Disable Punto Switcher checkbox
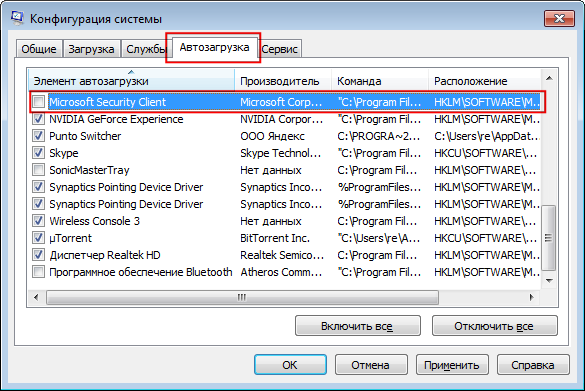 tap(38, 136)
